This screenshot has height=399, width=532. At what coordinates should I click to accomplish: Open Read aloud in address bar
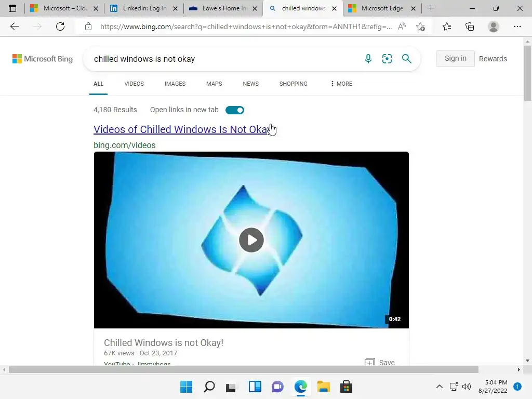(402, 26)
